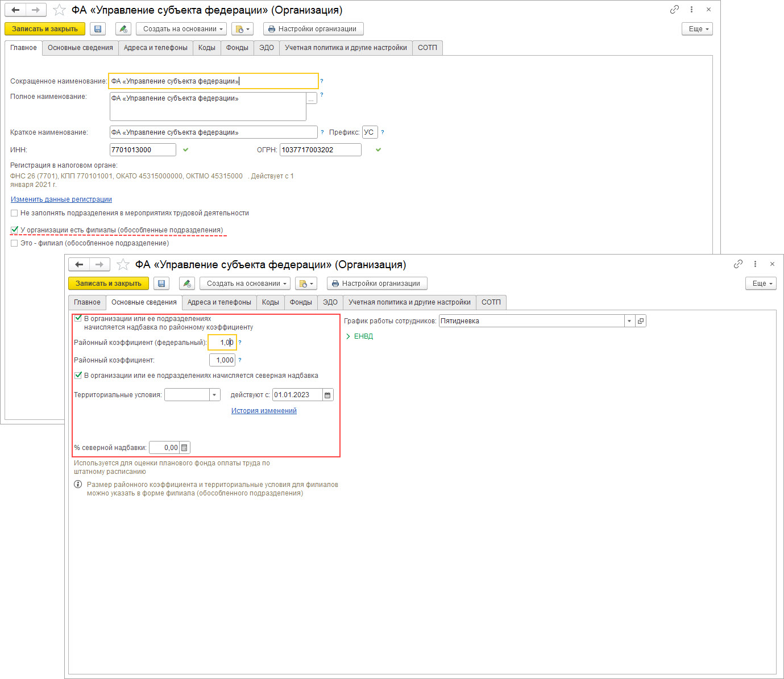Click back arrow in rear organization window
The width and height of the screenshot is (784, 679).
15,10
